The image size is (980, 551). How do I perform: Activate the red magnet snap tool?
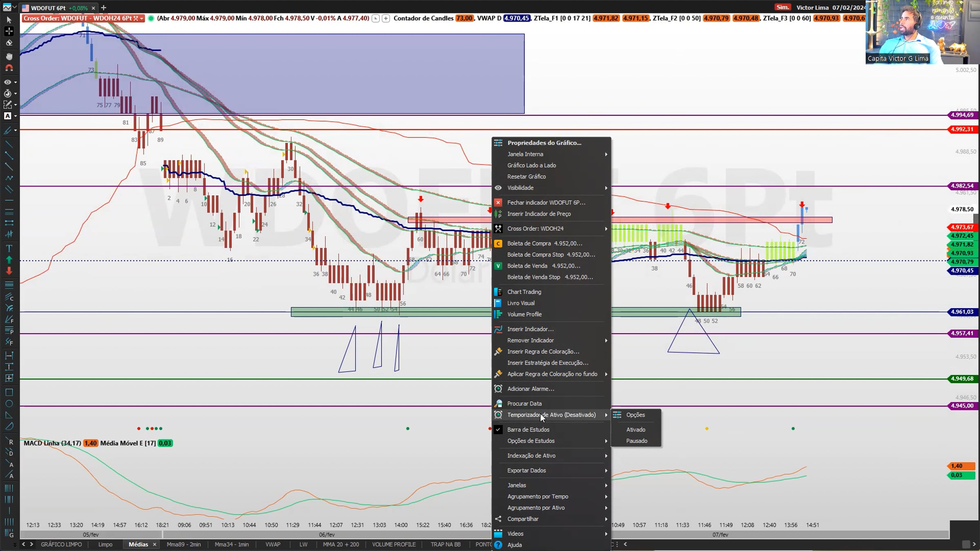(9, 68)
